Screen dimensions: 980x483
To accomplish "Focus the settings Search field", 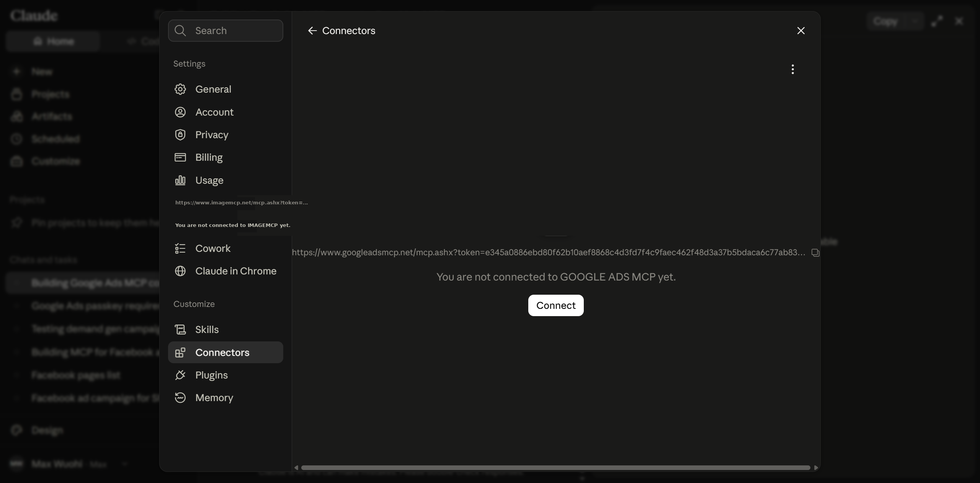I will (x=225, y=31).
